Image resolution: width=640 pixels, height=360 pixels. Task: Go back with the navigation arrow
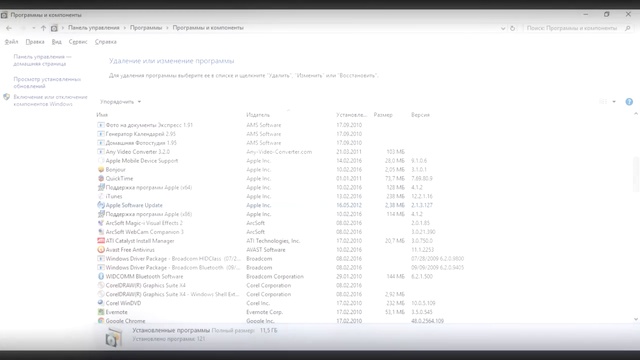pyautogui.click(x=9, y=28)
